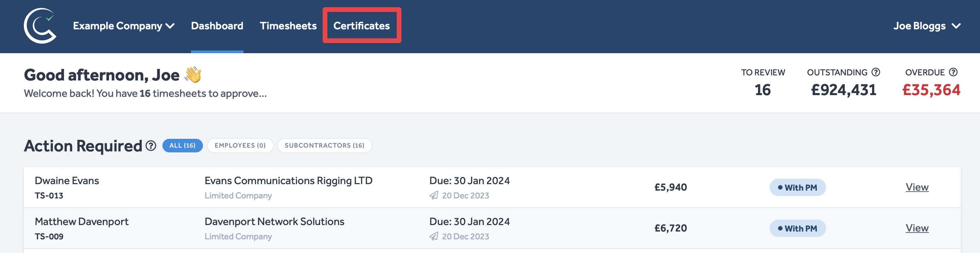Switch to the Certificates tab
980x253 pixels.
361,26
